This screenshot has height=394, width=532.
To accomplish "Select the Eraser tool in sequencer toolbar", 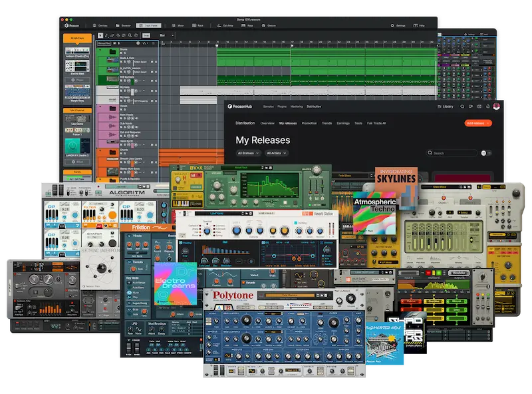I will [x=112, y=35].
